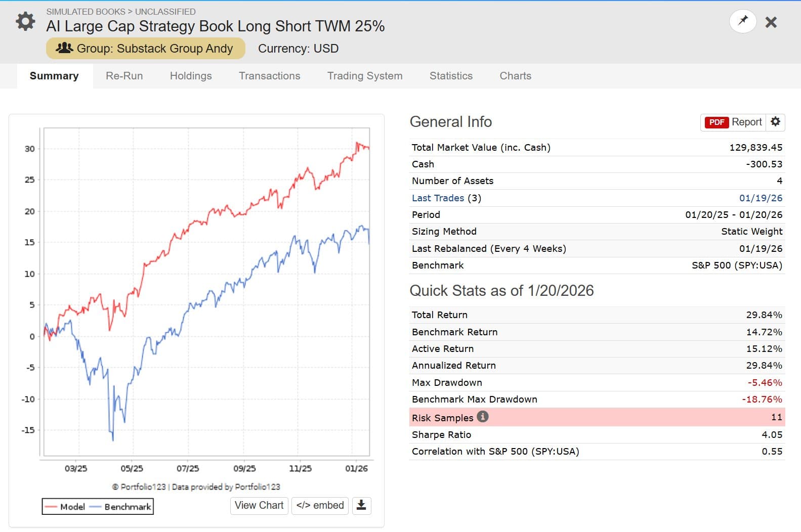Click the View Chart button
The image size is (801, 532).
pyautogui.click(x=259, y=505)
